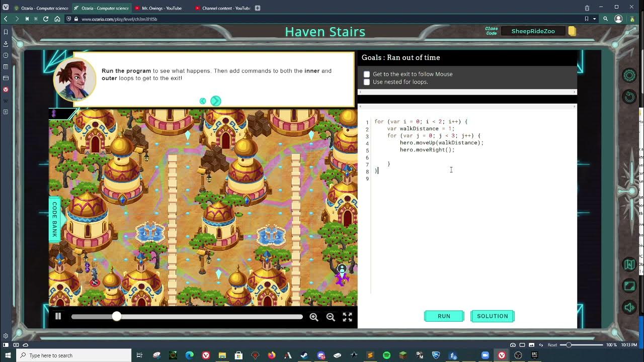Open Spotify from the taskbar
Viewport: 644px width, 362px height.
tap(386, 355)
